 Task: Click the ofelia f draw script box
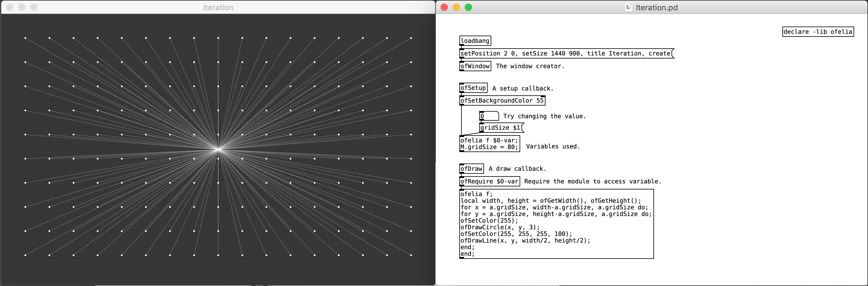pyautogui.click(x=557, y=224)
